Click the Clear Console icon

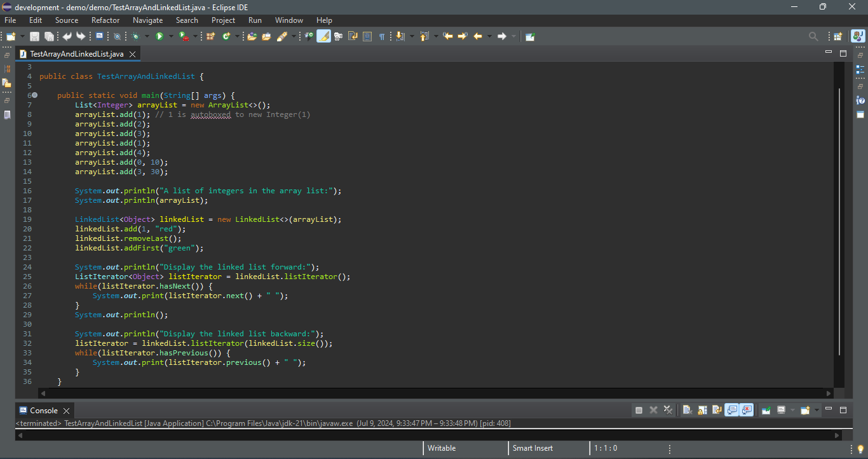(687, 410)
